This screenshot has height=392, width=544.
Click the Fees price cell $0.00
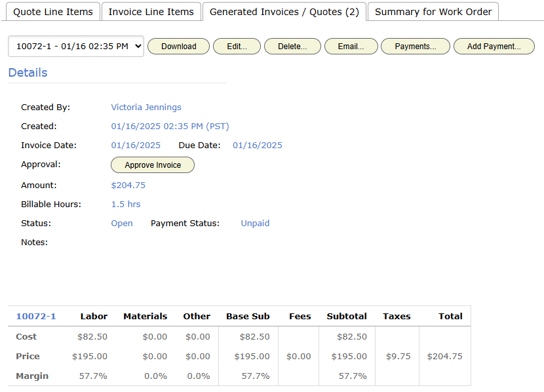299,357
